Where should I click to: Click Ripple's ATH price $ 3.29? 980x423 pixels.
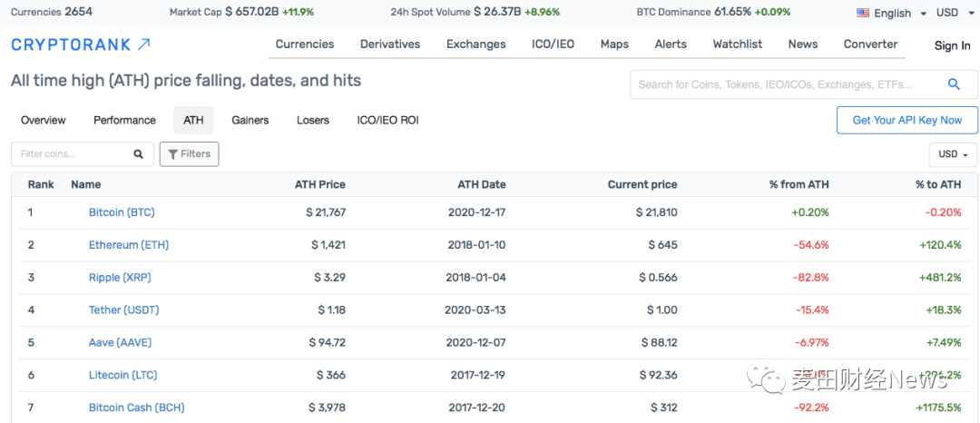331,278
